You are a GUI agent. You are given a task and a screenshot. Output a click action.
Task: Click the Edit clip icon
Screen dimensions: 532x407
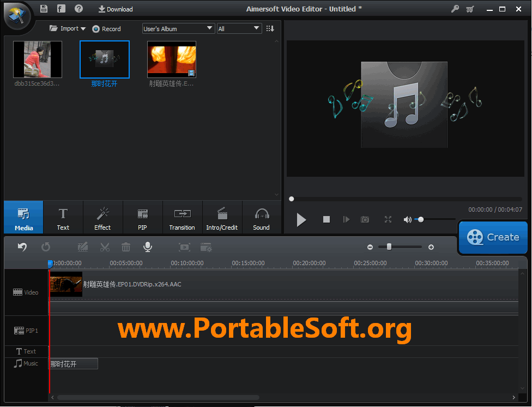click(x=83, y=247)
